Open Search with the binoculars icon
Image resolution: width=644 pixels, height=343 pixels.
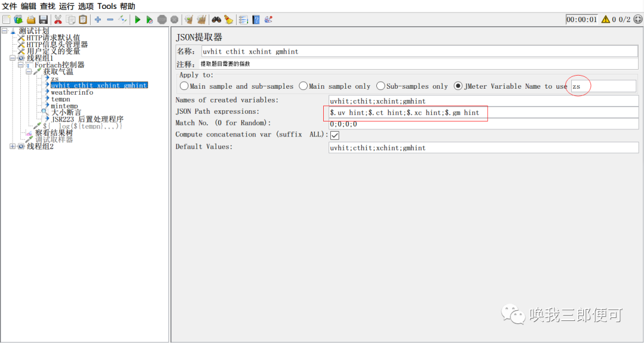(216, 19)
